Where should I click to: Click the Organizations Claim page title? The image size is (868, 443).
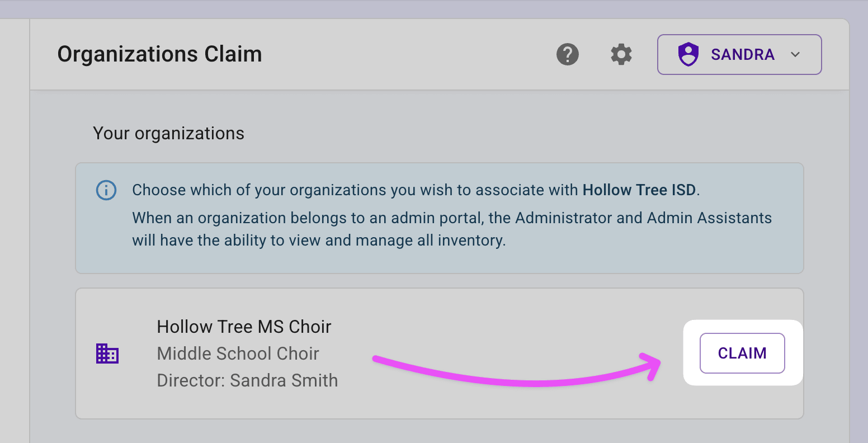[x=159, y=54]
